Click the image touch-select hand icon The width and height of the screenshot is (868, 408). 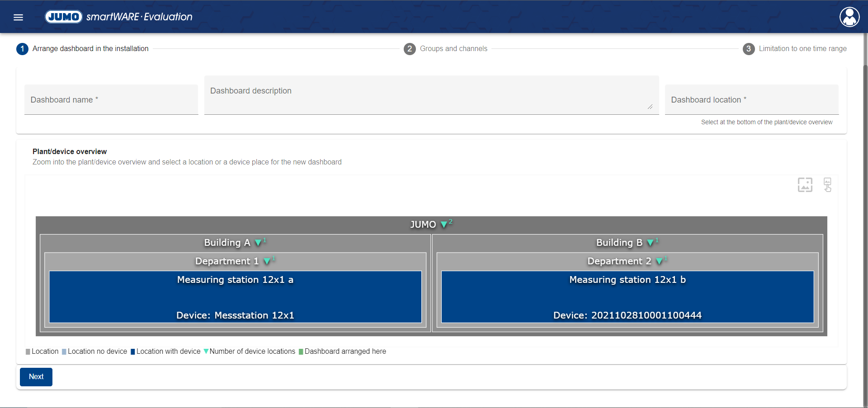tap(827, 185)
